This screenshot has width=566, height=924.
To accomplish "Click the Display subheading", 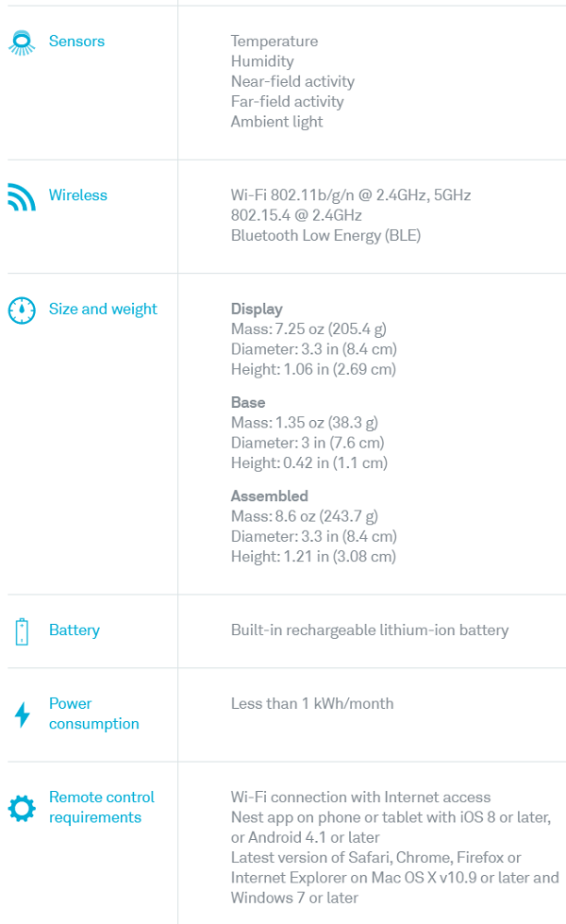I will click(257, 310).
